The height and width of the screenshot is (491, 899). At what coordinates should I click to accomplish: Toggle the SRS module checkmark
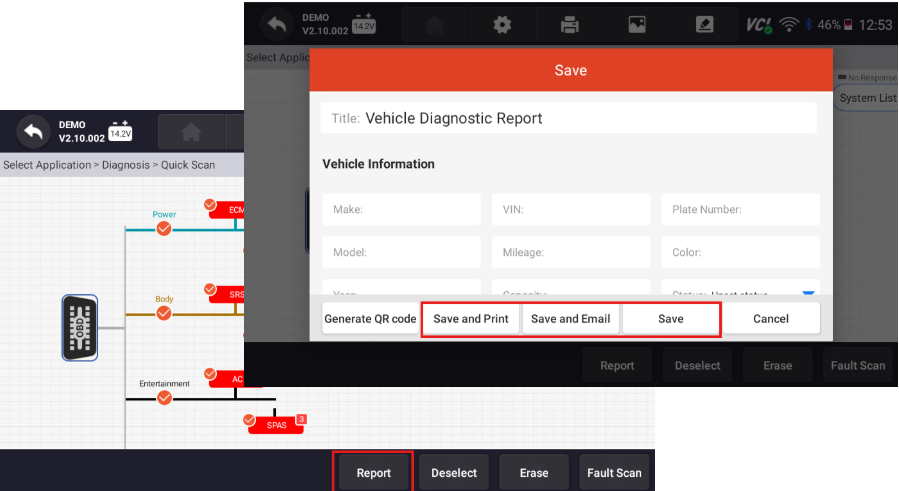click(x=210, y=289)
